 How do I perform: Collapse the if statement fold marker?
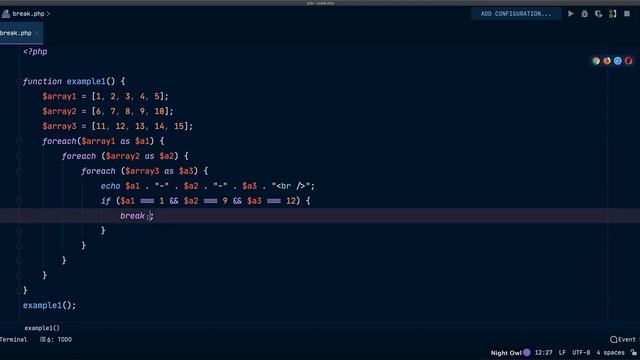[x=19, y=201]
